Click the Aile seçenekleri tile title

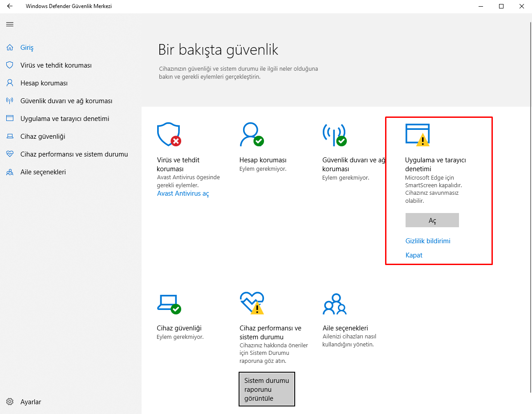[x=345, y=328]
